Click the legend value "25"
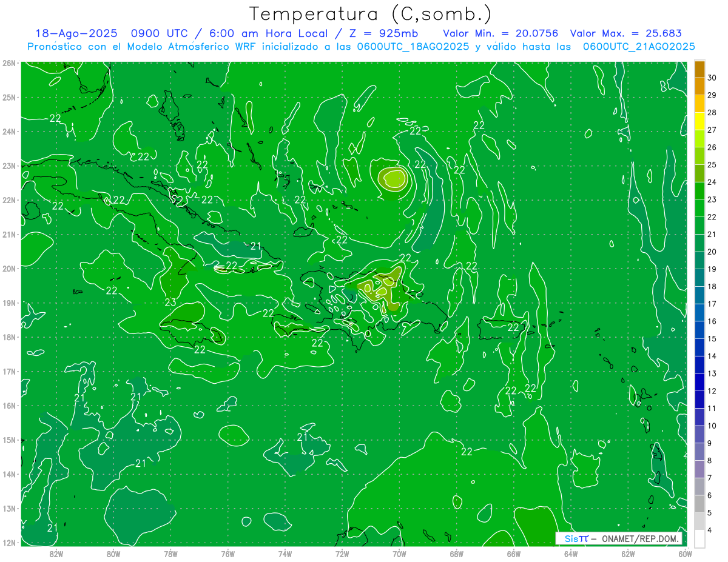The height and width of the screenshot is (562, 728). click(x=712, y=164)
